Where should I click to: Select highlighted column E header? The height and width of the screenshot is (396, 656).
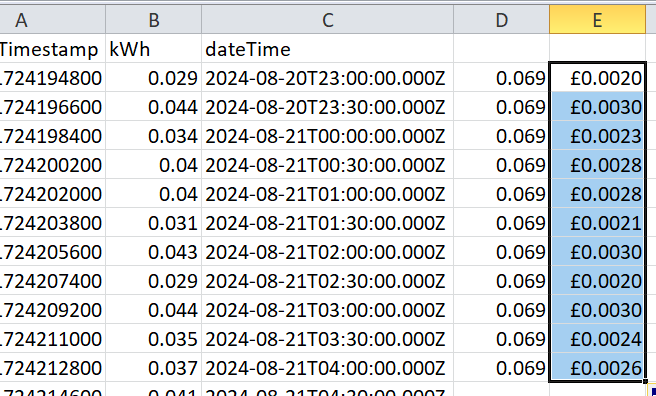point(597,20)
